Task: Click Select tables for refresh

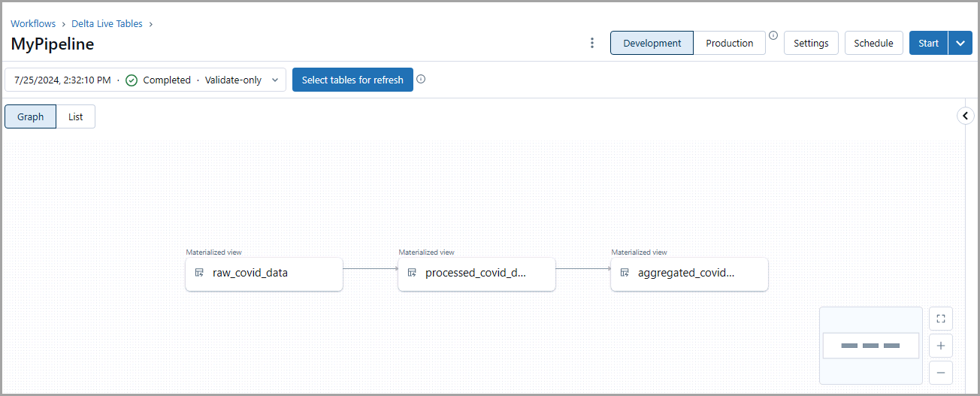Action: 352,80
